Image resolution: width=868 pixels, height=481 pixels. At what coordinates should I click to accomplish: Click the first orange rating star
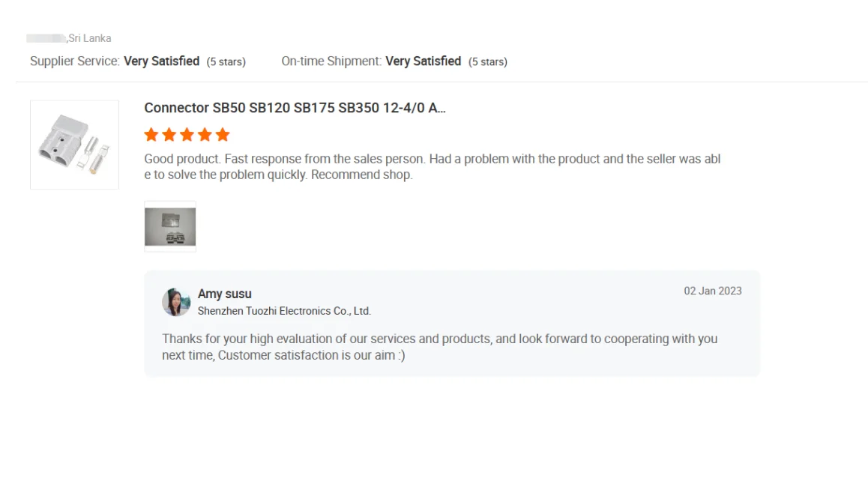151,135
